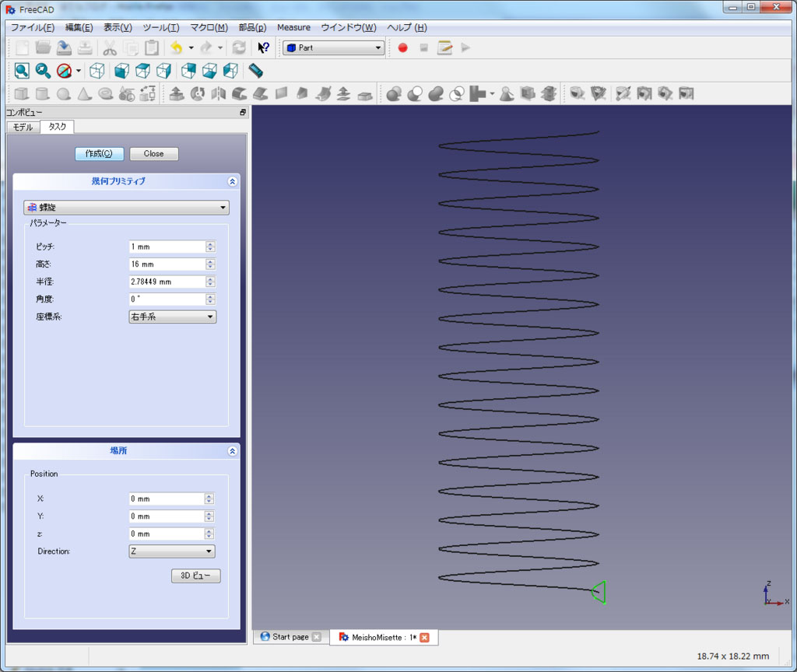Create a Sphere primitive icon

[64, 93]
